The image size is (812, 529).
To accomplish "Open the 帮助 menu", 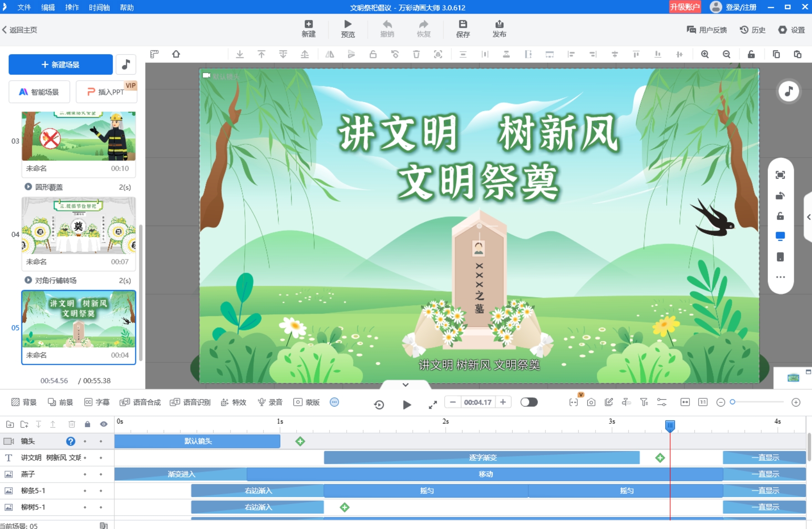I will 127,7.
